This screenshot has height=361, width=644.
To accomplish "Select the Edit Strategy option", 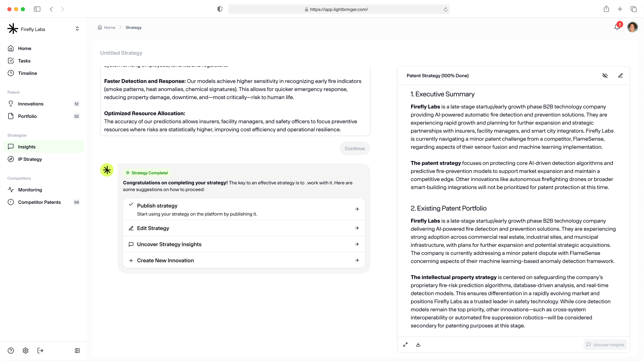I will (244, 228).
